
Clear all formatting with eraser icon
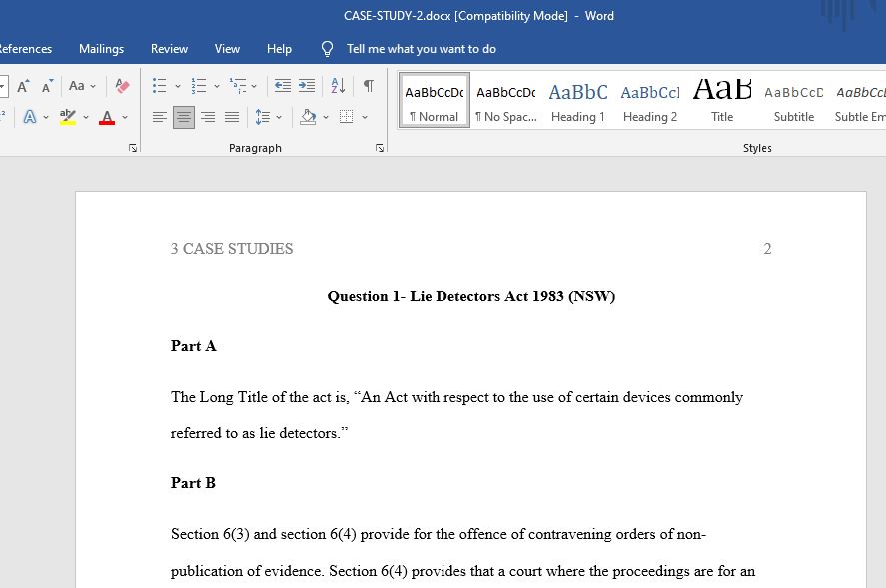[122, 86]
